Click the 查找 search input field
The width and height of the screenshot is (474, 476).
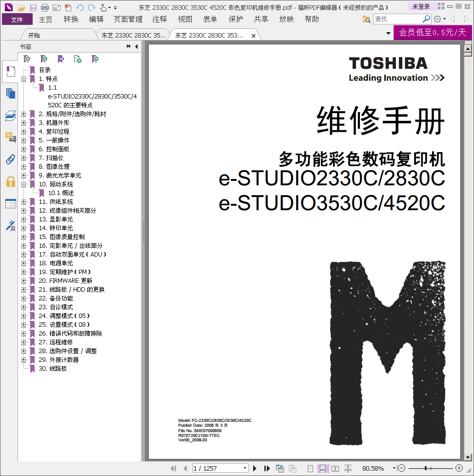click(x=398, y=19)
